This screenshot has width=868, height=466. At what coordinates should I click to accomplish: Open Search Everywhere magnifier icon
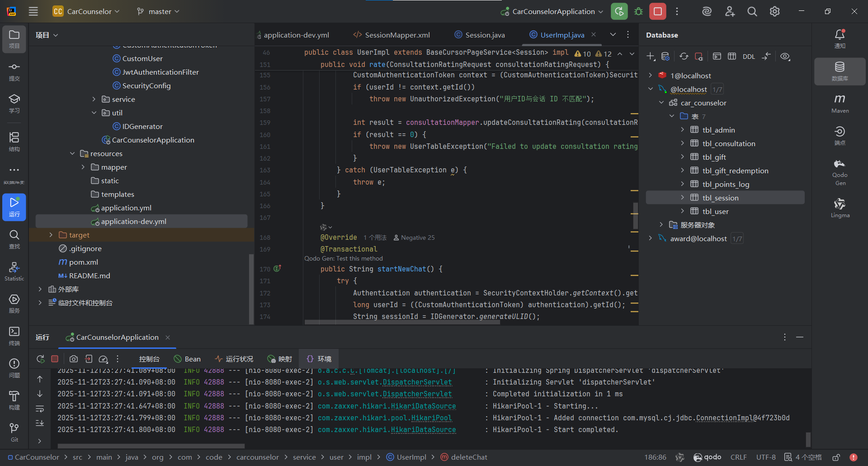click(752, 11)
